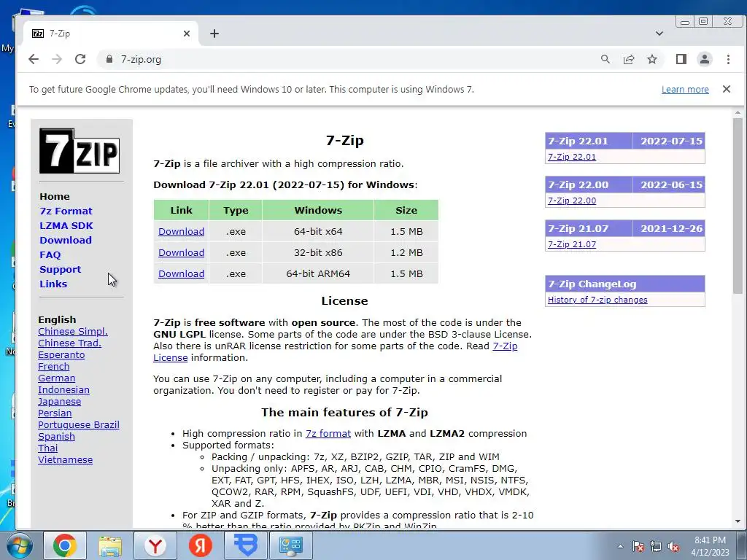The width and height of the screenshot is (747, 560).
Task: Open Yandex Browser Y icon in taskbar
Action: click(155, 545)
